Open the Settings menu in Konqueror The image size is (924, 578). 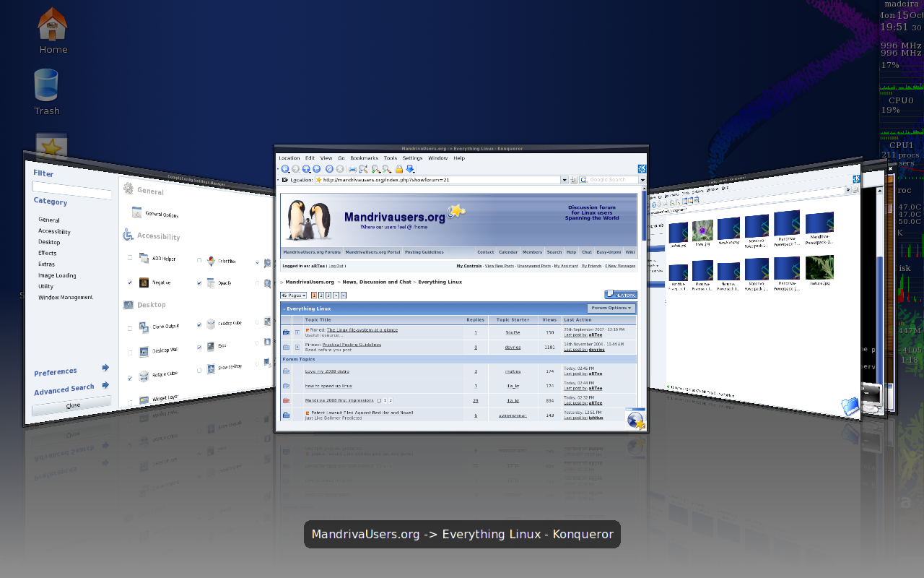tap(412, 158)
